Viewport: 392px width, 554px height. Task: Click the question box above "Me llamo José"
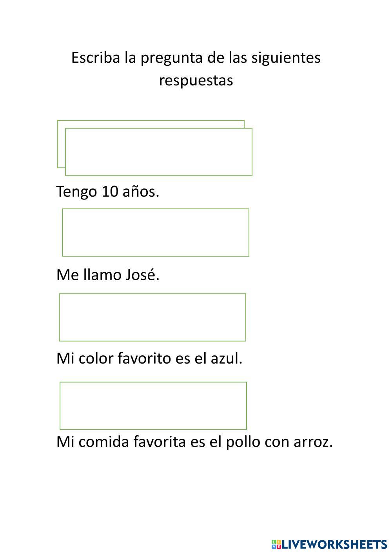click(x=156, y=233)
